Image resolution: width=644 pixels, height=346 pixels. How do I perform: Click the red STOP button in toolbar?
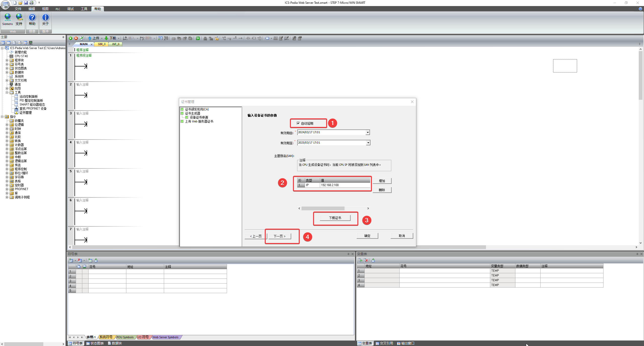(x=76, y=38)
